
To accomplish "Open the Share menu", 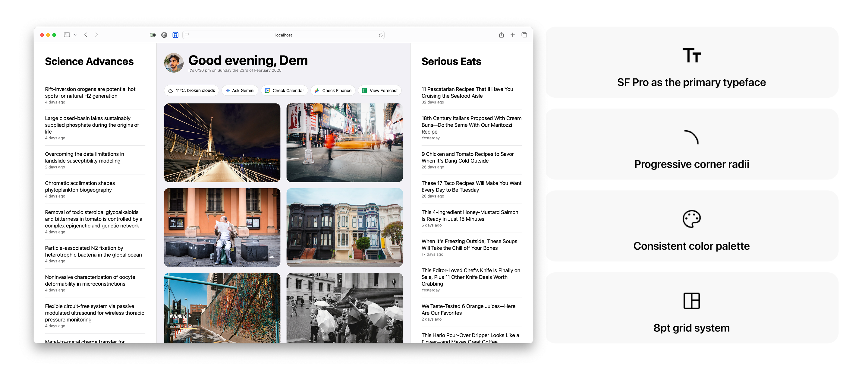I will click(501, 35).
